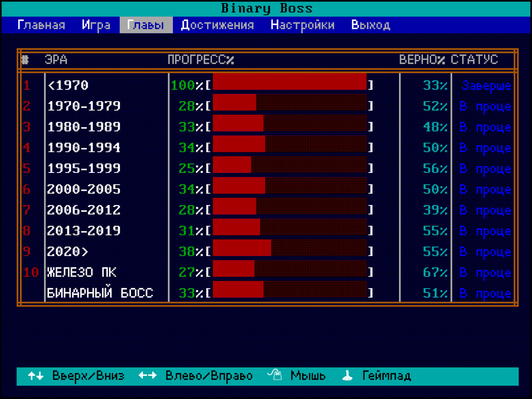The image size is (532, 399).
Task: Open the Главная menu
Action: (x=41, y=25)
